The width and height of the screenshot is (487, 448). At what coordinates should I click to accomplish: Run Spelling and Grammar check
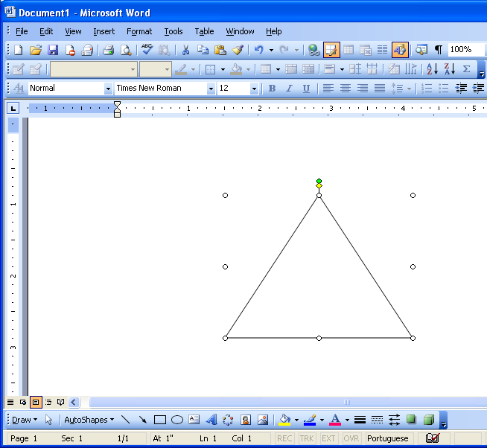pyautogui.click(x=147, y=50)
